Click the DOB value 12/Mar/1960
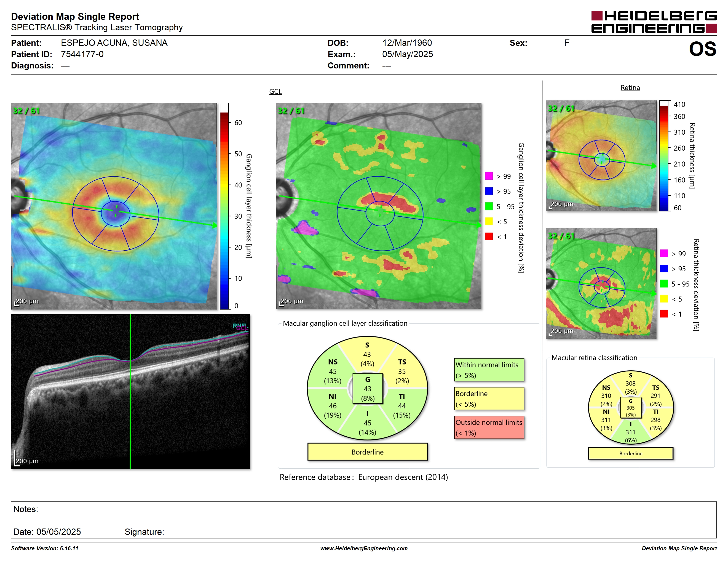 click(407, 43)
